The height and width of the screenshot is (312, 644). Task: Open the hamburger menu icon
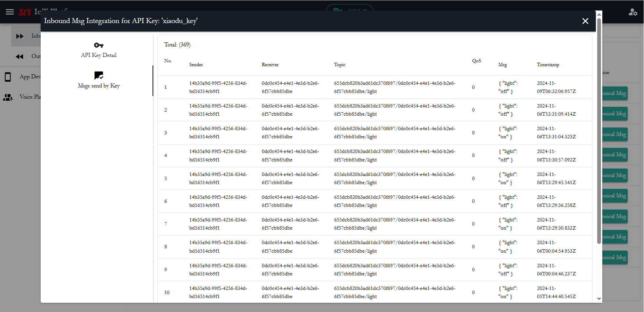click(x=10, y=12)
